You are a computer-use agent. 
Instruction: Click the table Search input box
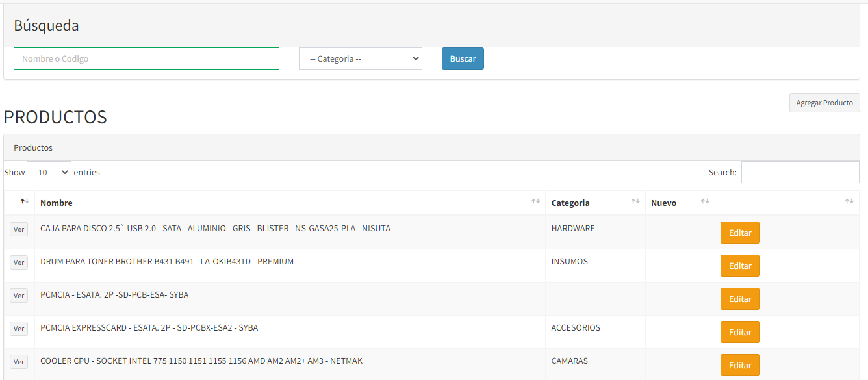click(x=800, y=172)
